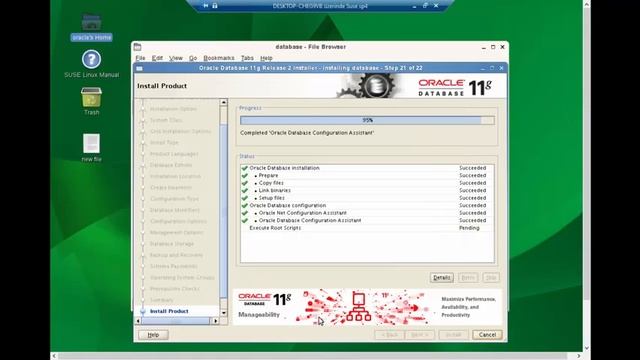Click the Details button
This screenshot has height=360, width=640.
click(x=442, y=278)
